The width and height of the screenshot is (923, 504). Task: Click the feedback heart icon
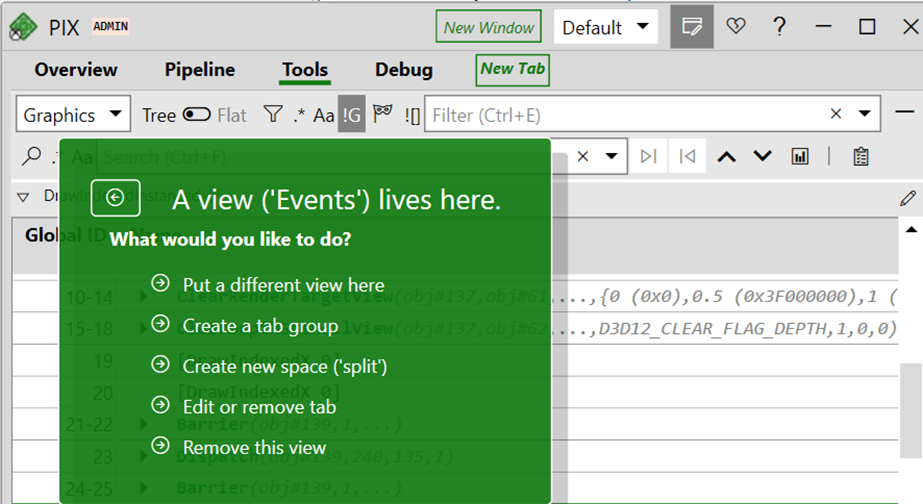(x=736, y=26)
